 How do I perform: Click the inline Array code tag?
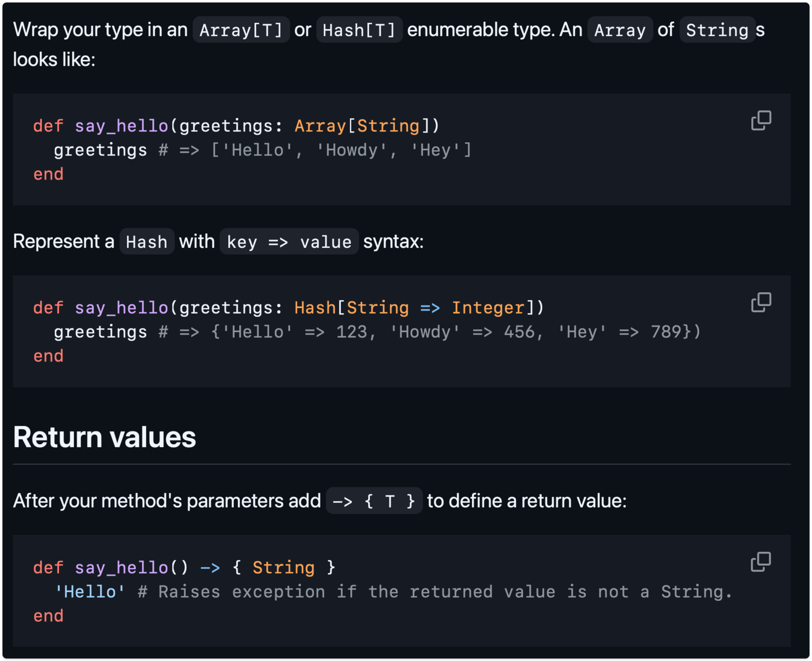(x=620, y=30)
